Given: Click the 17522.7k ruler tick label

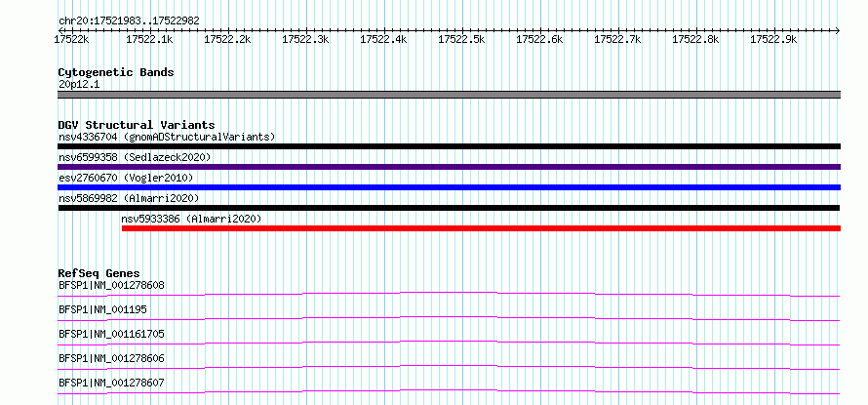Looking at the screenshot, I should point(617,40).
